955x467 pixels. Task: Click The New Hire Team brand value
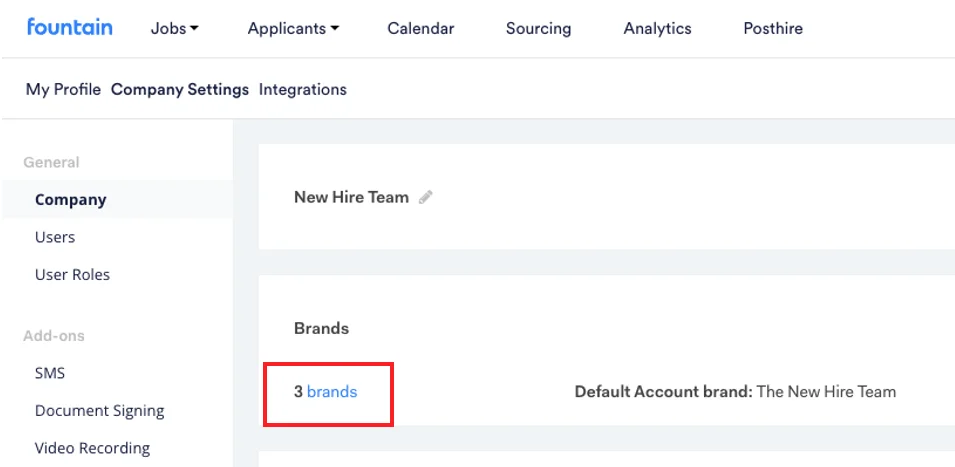(x=826, y=392)
